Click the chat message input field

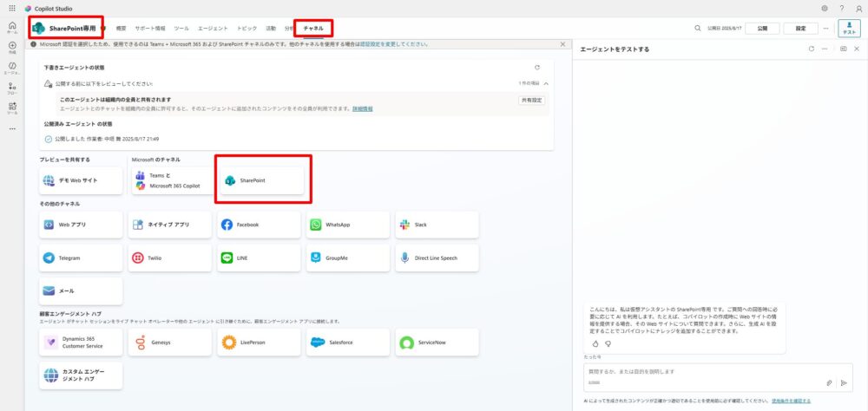[x=694, y=371]
